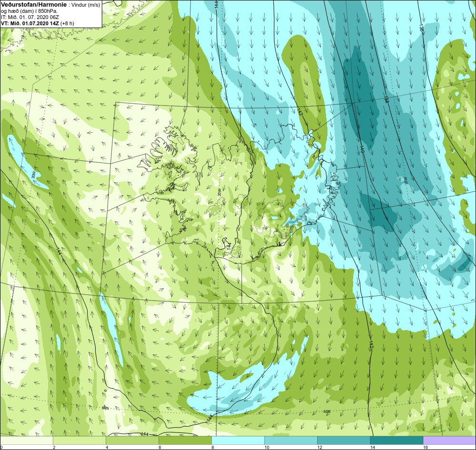Pick the medium green 4–6 legend swatch

coord(132,440)
